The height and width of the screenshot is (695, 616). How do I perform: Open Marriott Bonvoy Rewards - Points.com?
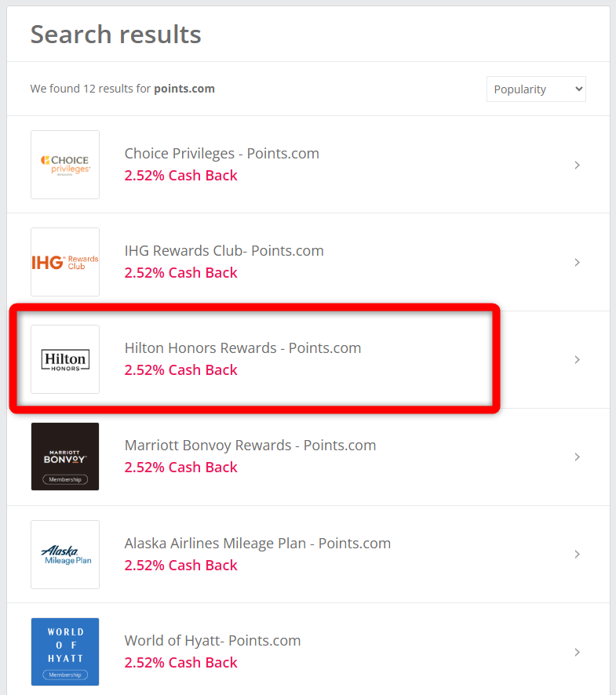click(250, 446)
